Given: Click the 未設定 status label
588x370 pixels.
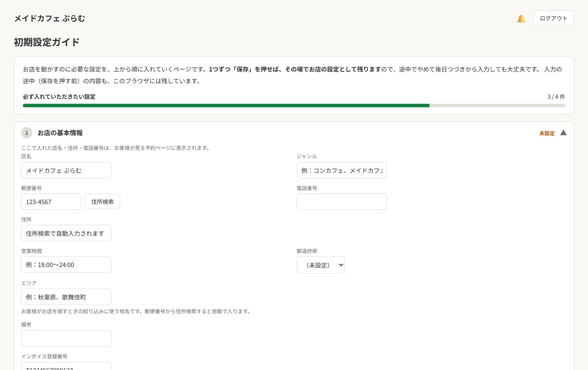Looking at the screenshot, I should coord(547,133).
